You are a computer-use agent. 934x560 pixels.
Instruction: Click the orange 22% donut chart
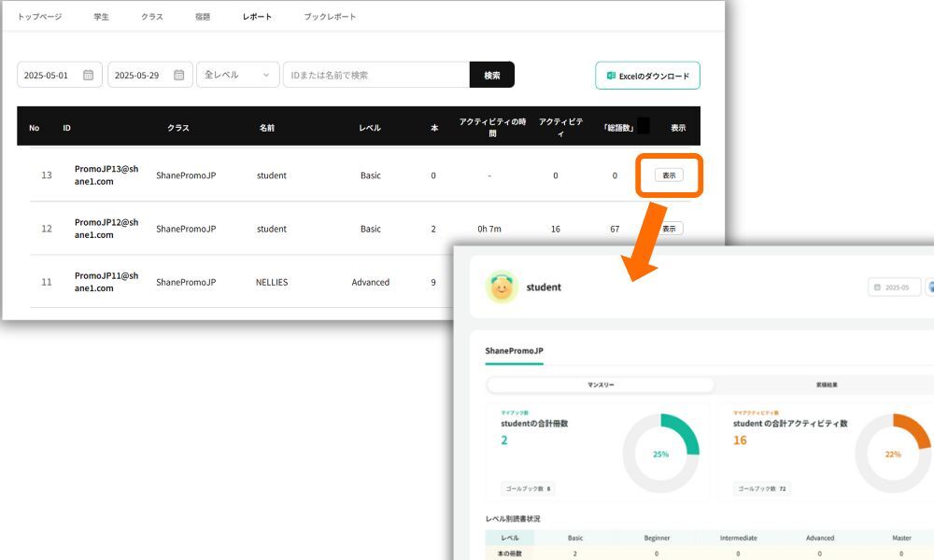point(892,454)
